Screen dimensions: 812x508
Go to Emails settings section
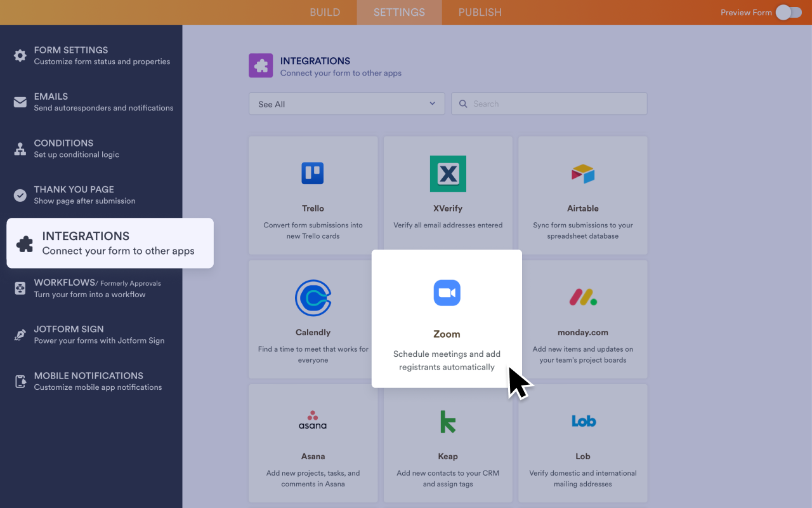[x=91, y=102]
